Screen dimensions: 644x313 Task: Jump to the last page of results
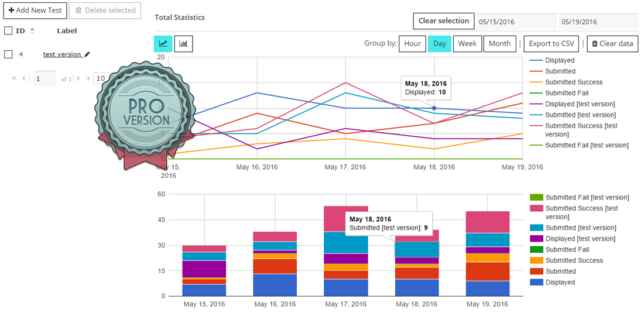pos(88,78)
